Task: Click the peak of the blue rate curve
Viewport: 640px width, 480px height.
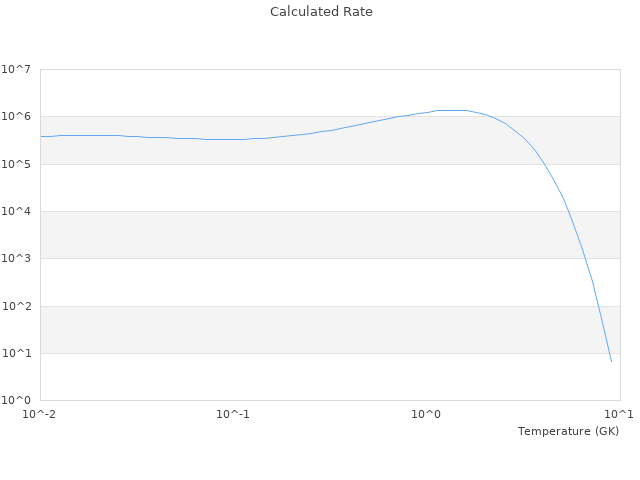Action: click(x=450, y=110)
